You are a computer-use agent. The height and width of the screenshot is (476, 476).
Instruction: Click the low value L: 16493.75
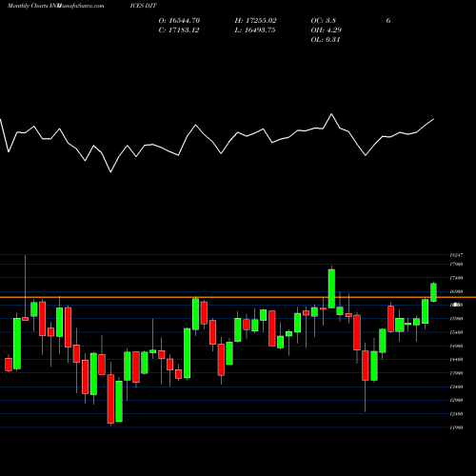point(255,30)
